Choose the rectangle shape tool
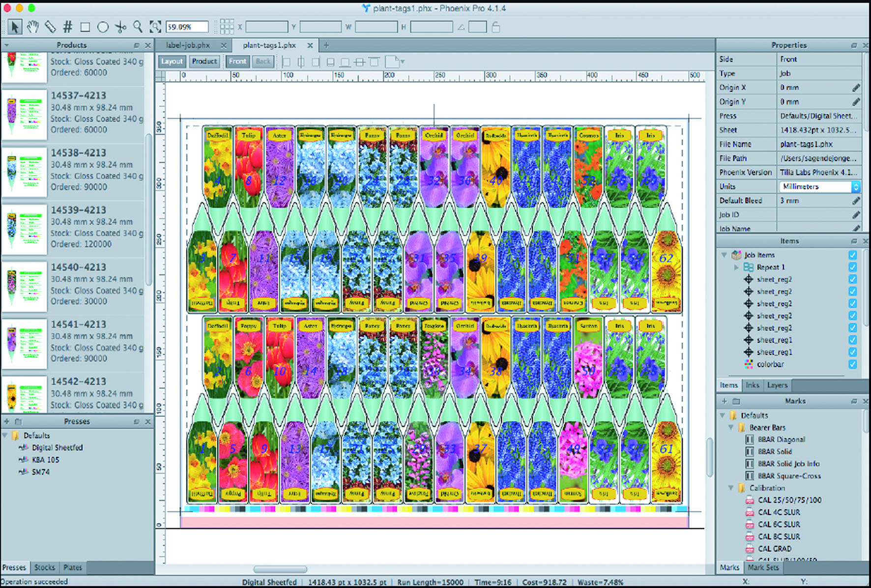This screenshot has height=588, width=871. [85, 27]
